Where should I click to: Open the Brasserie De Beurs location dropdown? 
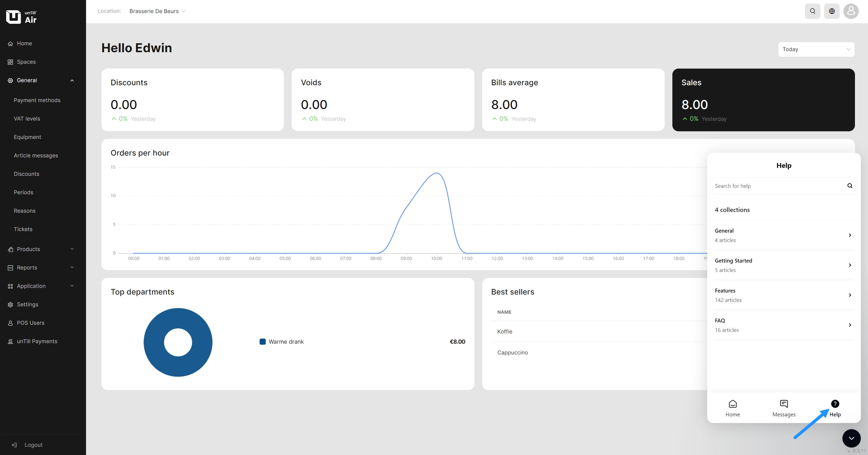(157, 11)
